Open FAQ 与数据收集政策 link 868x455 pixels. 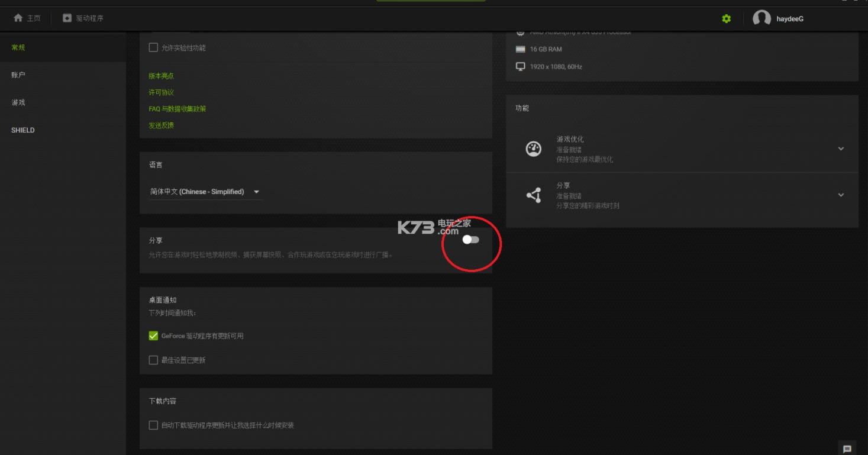(178, 109)
